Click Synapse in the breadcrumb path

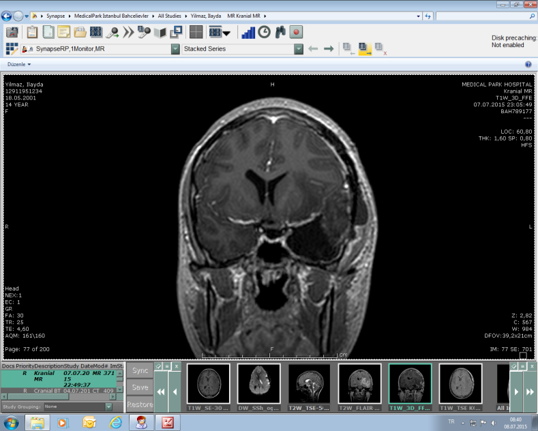coord(55,16)
